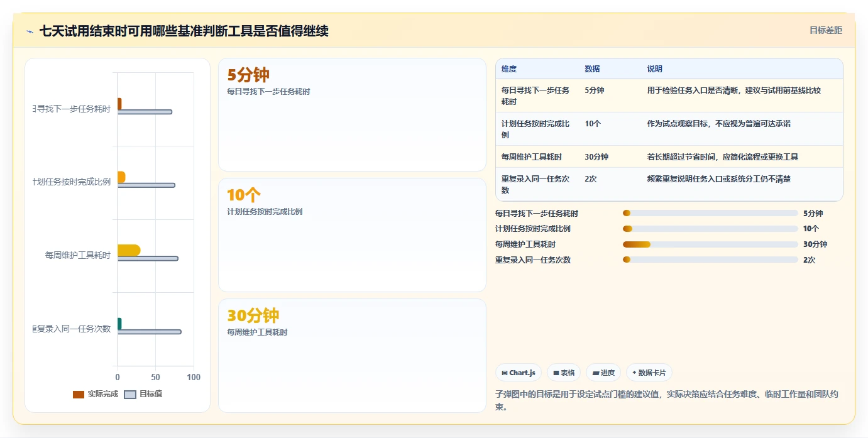The image size is (868, 438).
Task: Click the large 10个 card value
Action: click(244, 195)
